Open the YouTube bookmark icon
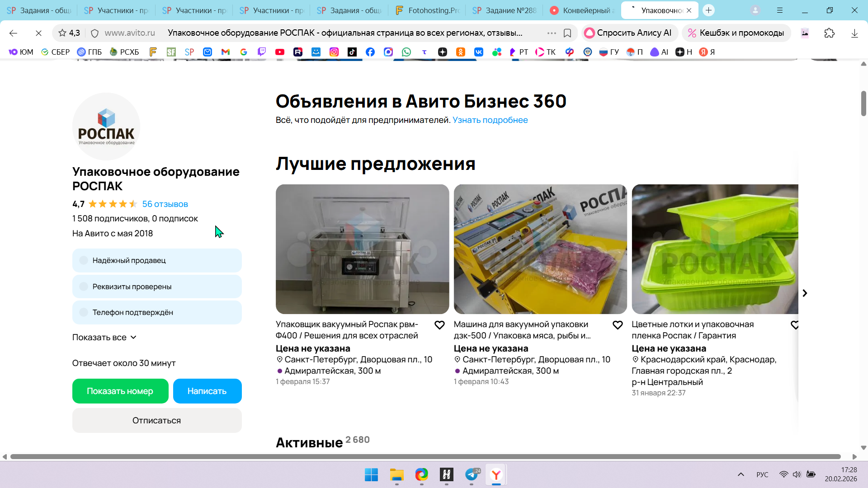 [x=280, y=52]
